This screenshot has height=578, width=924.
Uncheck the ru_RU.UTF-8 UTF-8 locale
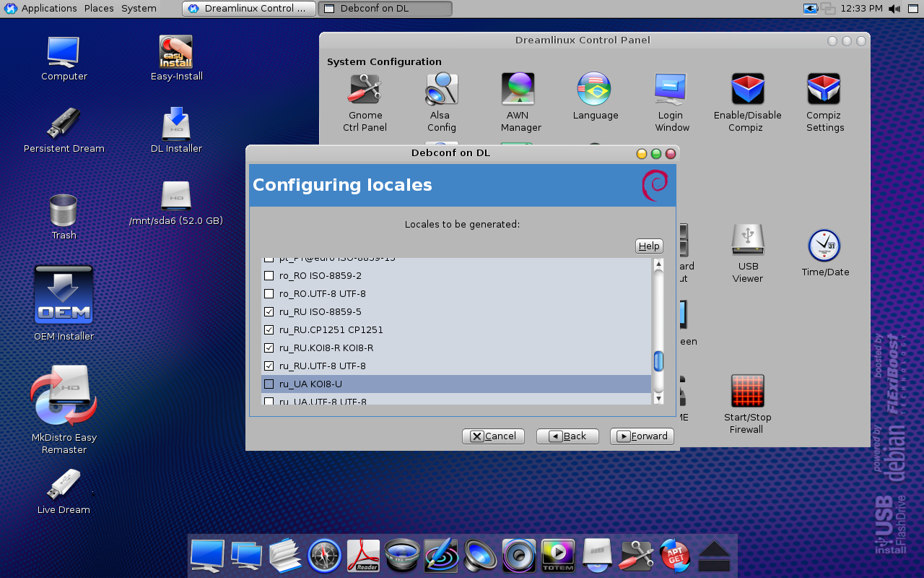pyautogui.click(x=269, y=366)
